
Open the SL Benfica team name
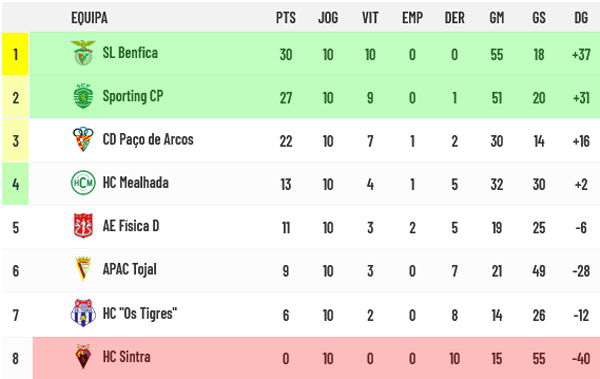130,53
